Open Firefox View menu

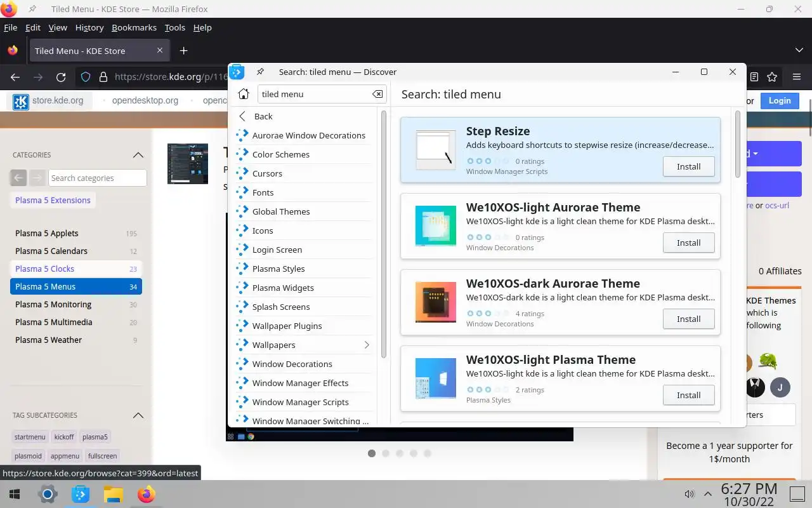point(58,27)
